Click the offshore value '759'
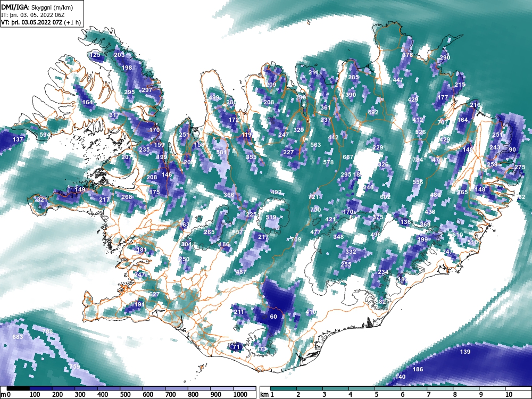 (x=74, y=367)
